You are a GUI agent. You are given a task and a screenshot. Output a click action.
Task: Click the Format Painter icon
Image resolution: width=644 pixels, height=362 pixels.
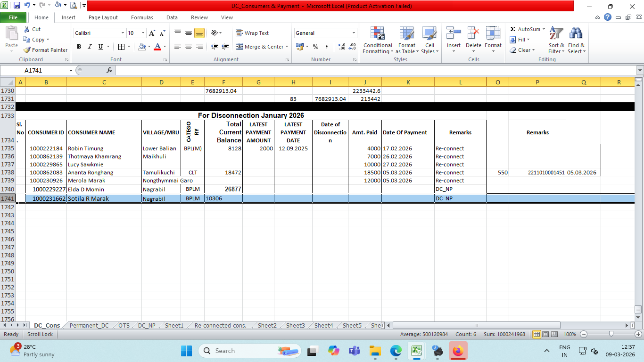coord(27,50)
